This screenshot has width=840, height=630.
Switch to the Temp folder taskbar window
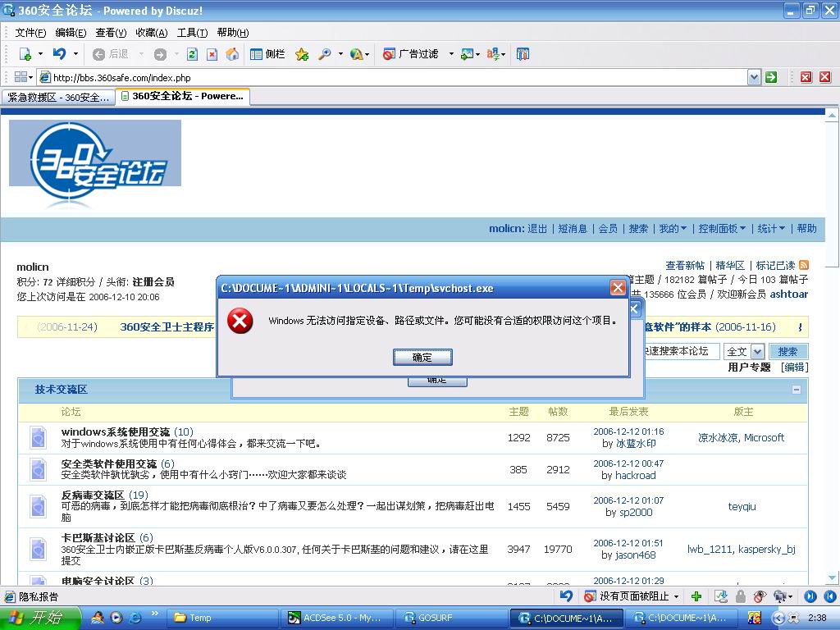pyautogui.click(x=223, y=618)
